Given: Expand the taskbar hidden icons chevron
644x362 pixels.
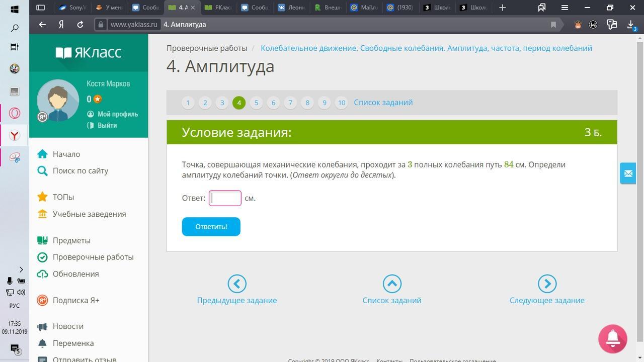Looking at the screenshot, I should click(21, 269).
